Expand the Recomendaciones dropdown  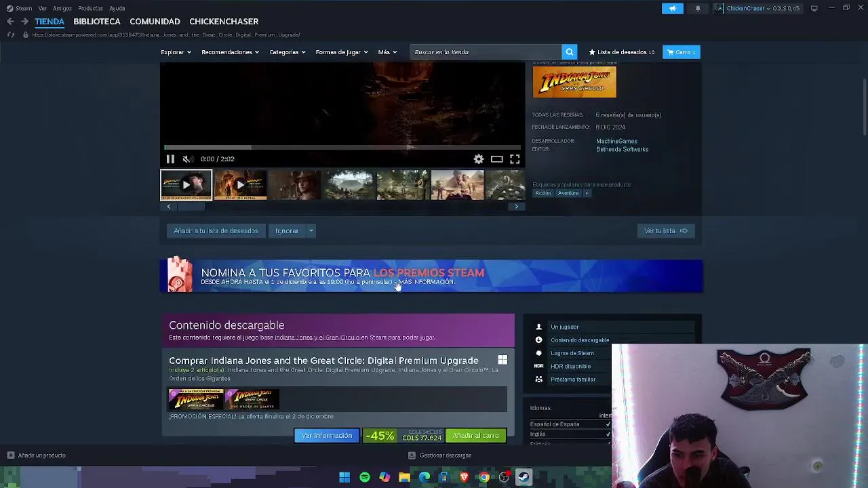pyautogui.click(x=230, y=52)
